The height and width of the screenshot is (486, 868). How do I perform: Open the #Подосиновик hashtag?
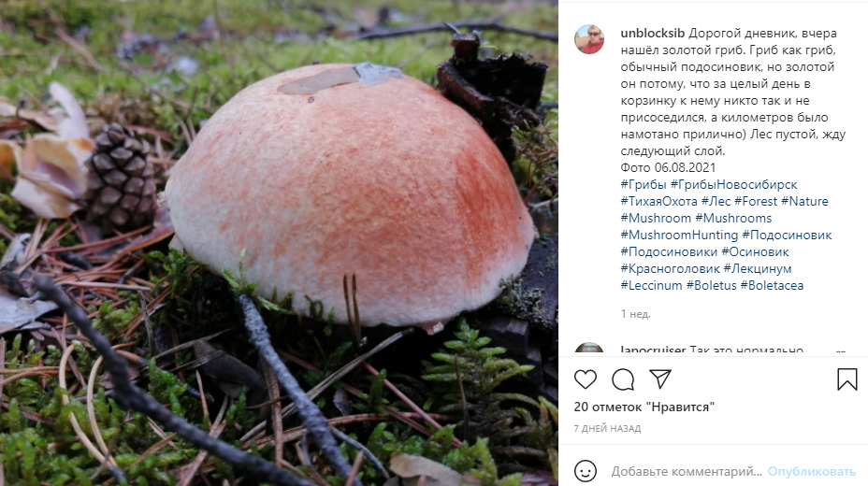(787, 235)
